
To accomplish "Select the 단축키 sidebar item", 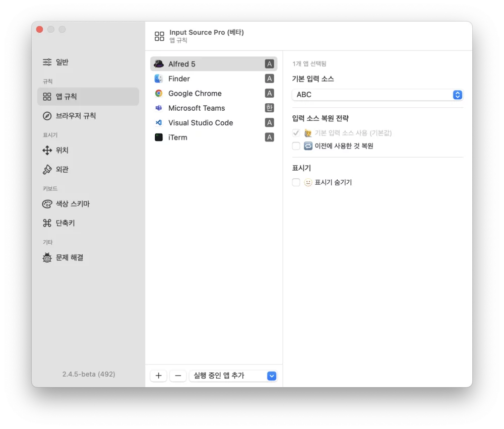I will (66, 223).
